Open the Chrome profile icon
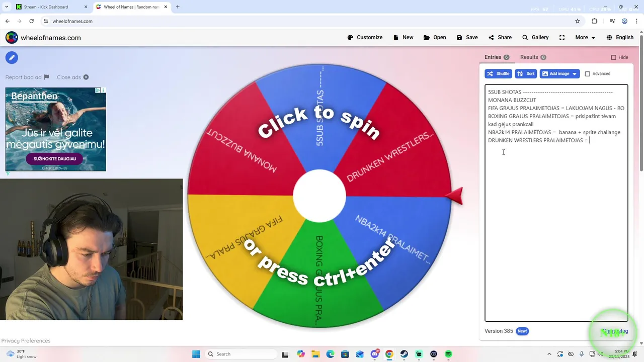This screenshot has height=362, width=644. (624, 21)
